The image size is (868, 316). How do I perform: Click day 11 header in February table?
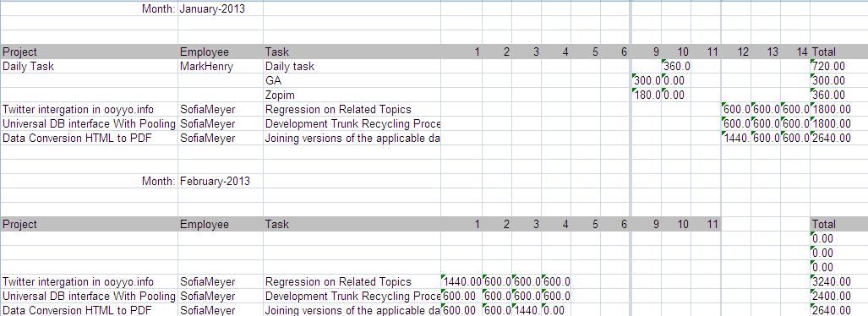(x=707, y=224)
